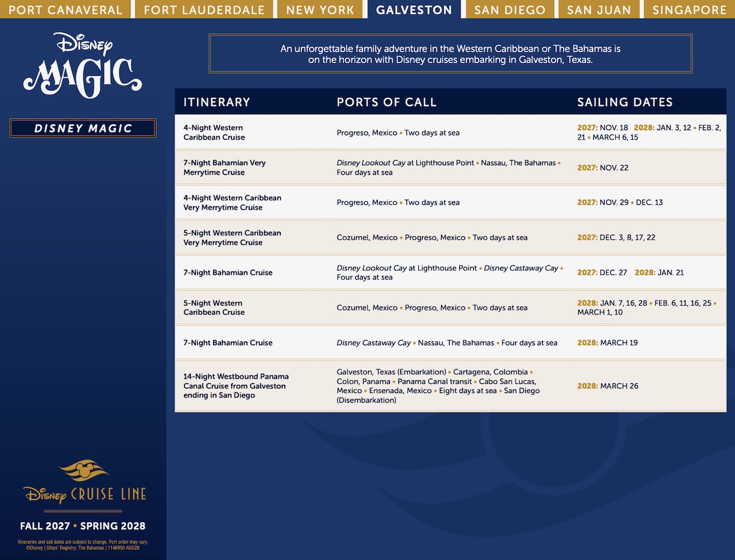The height and width of the screenshot is (560, 735).
Task: Click the Disney Cruise Line logo
Action: click(x=84, y=482)
